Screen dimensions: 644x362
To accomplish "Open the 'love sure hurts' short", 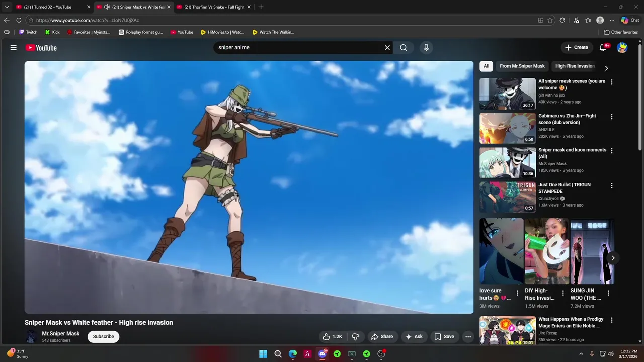I will pos(501,251).
